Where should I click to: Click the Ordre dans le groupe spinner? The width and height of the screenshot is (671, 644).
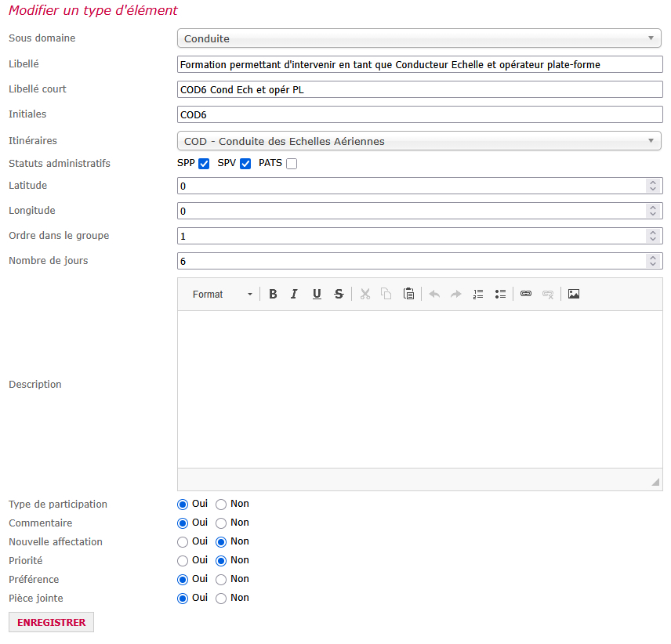[653, 236]
